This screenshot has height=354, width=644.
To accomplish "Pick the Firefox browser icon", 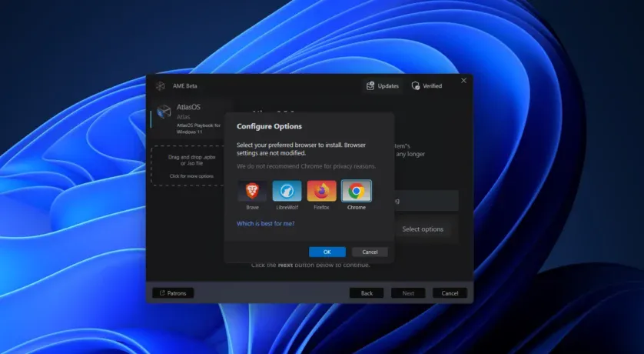I will [x=321, y=191].
